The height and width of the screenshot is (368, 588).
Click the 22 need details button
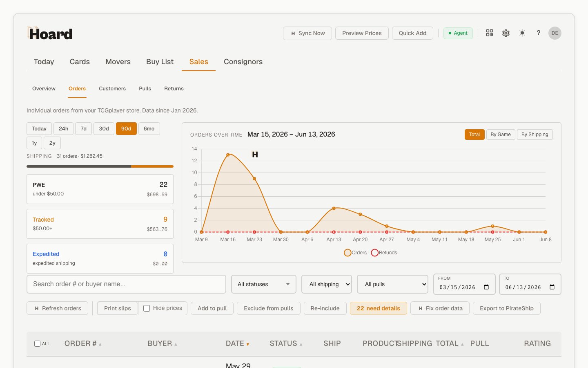379,308
